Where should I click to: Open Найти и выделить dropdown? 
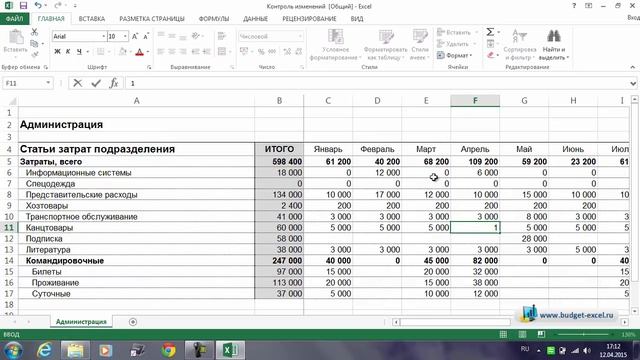point(553,53)
